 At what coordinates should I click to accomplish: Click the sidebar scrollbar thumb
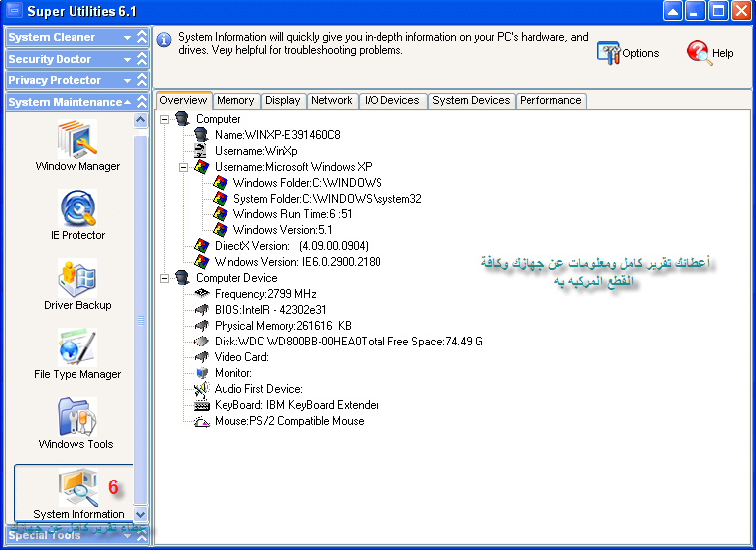(x=140, y=320)
